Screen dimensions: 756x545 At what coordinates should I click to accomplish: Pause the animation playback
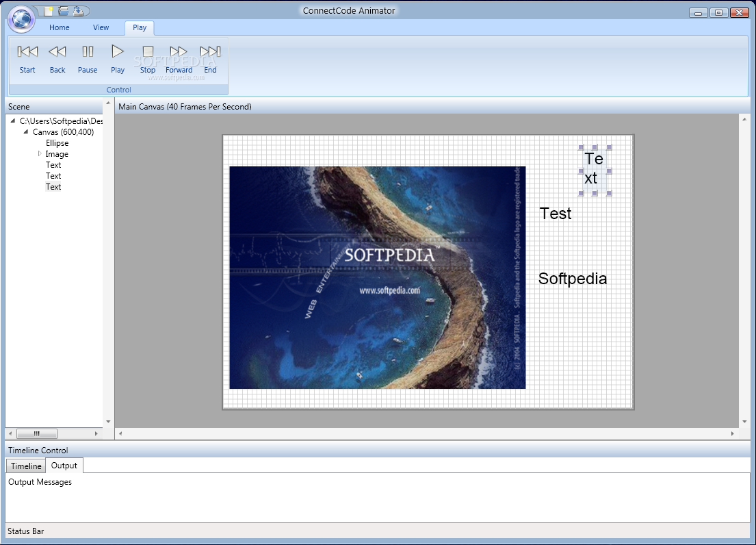pyautogui.click(x=88, y=60)
